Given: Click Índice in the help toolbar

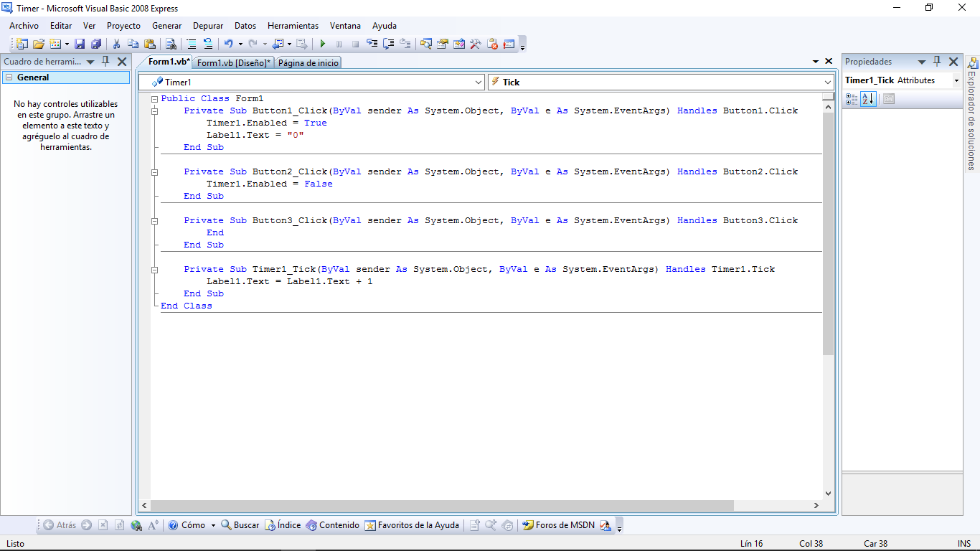Looking at the screenshot, I should click(283, 525).
